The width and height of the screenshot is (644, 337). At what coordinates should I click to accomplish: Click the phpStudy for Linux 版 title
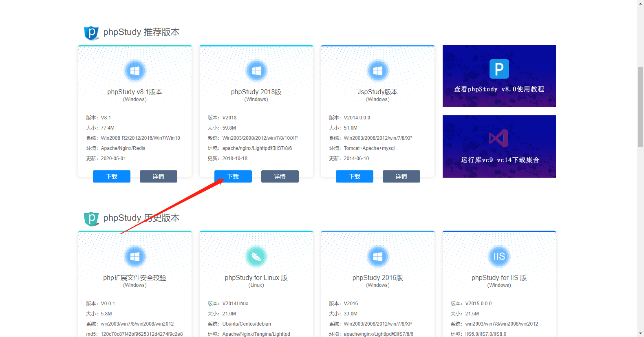tap(256, 278)
